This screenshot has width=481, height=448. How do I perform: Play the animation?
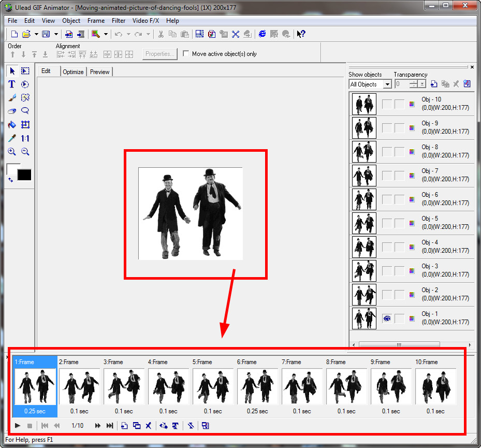click(x=18, y=426)
